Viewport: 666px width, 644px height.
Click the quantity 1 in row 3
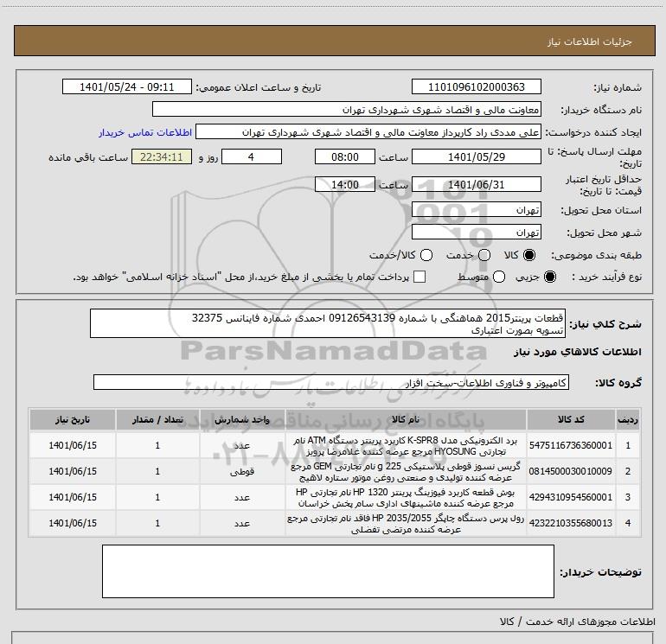(157, 497)
